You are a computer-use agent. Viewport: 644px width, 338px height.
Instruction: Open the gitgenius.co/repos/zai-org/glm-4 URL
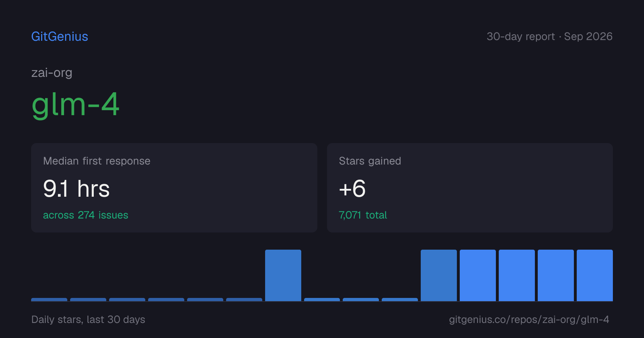click(x=529, y=319)
